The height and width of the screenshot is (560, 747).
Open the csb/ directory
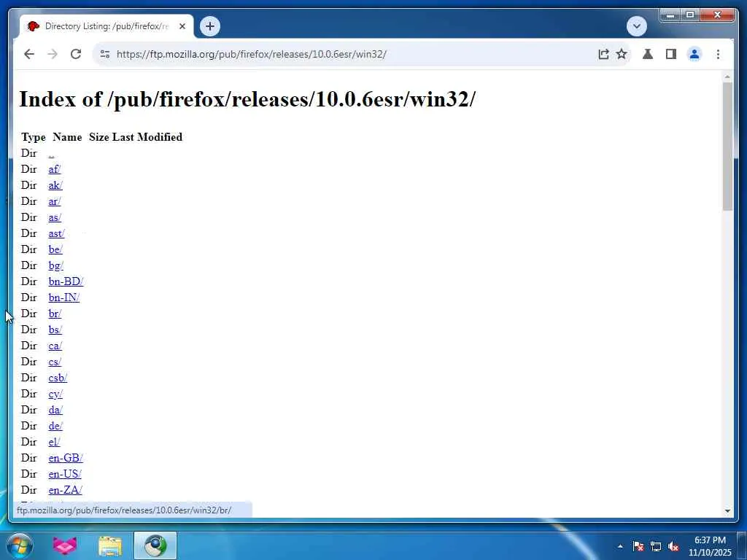point(58,378)
